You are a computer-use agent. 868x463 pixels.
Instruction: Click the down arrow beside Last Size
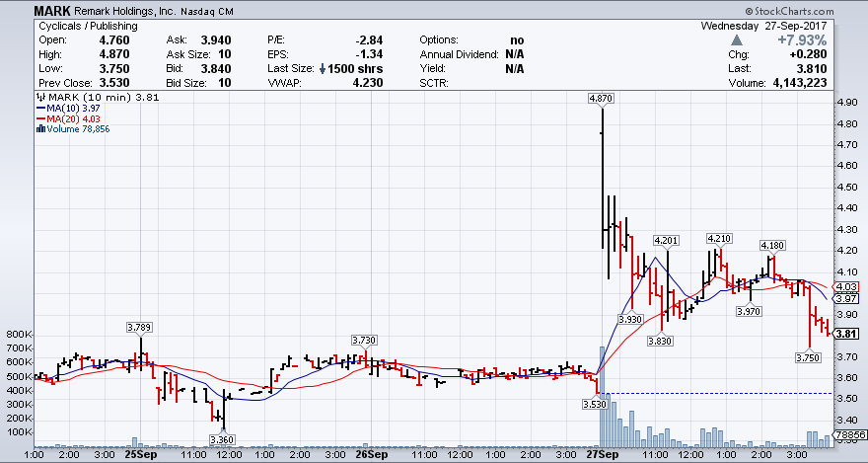pos(323,69)
